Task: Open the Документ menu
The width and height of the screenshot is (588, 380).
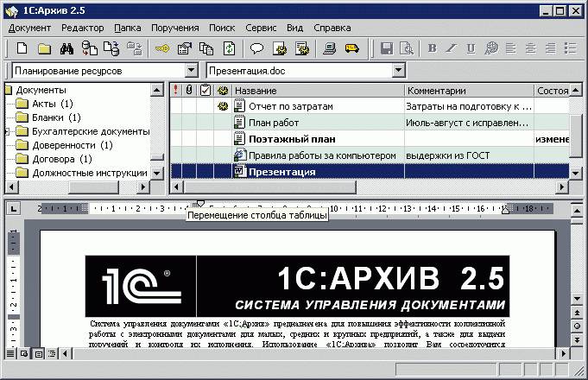Action: click(x=29, y=28)
